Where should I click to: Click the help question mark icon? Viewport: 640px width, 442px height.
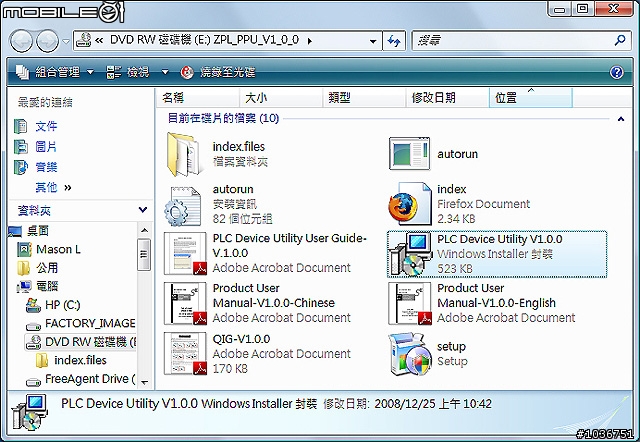pos(616,72)
